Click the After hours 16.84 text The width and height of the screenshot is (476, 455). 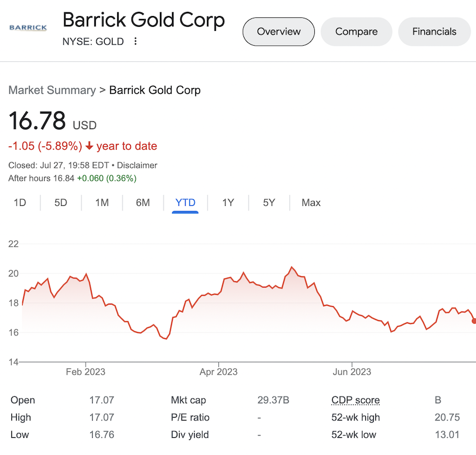coord(41,178)
